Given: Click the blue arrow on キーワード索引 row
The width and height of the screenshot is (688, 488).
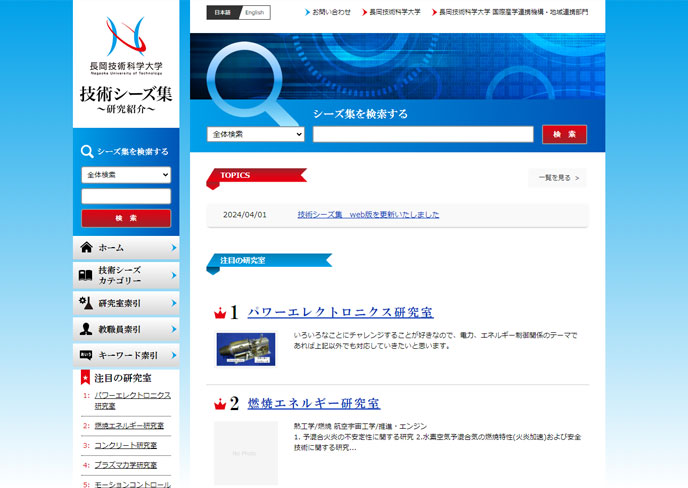Looking at the screenshot, I should [174, 355].
